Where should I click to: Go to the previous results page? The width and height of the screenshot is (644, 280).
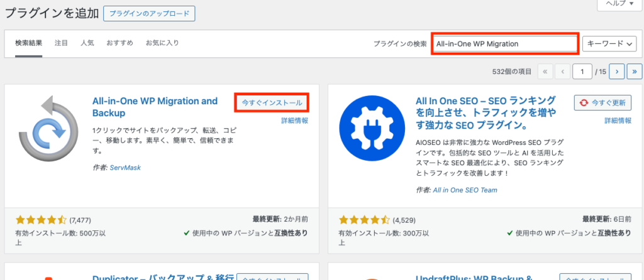562,72
